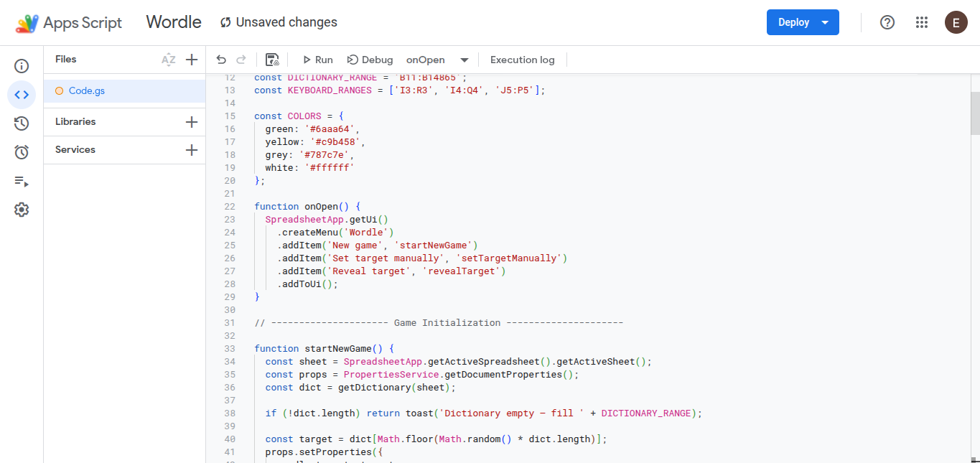
Task: Select the Code.gs file
Action: click(x=85, y=91)
